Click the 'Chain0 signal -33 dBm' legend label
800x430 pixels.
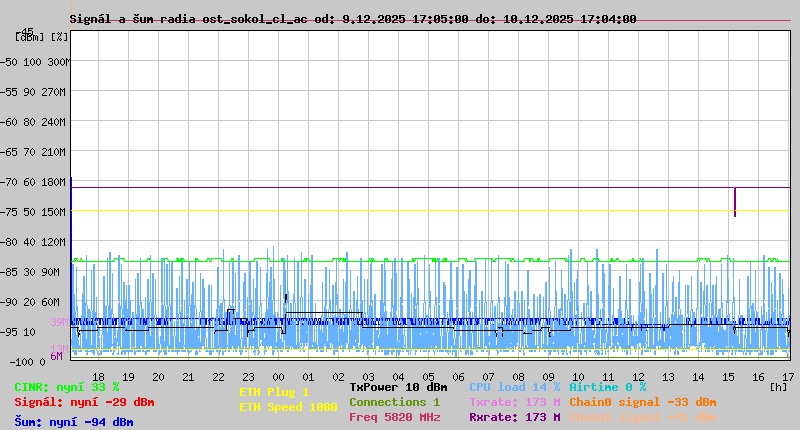point(643,402)
